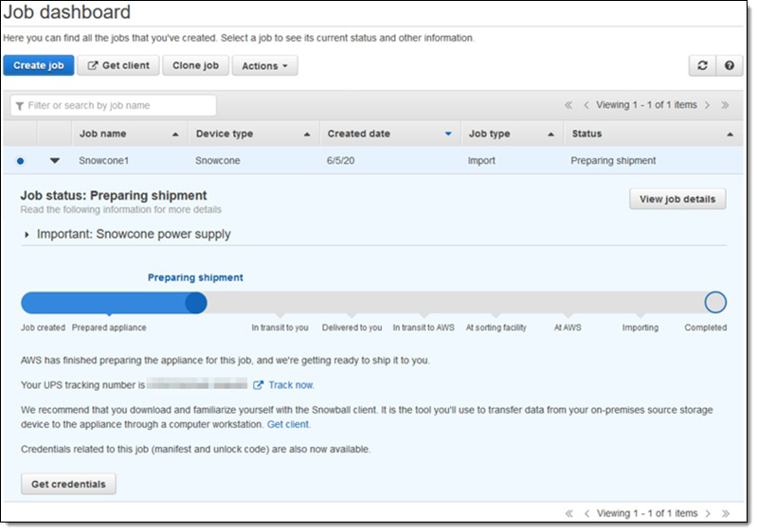Image resolution: width=757 pixels, height=532 pixels.
Task: Click the 6/5/20 created date cell
Action: (340, 161)
